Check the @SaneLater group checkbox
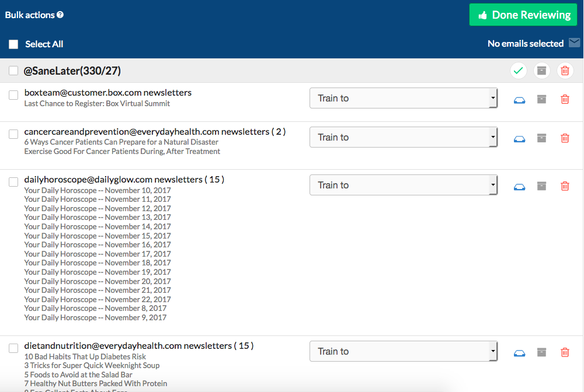Viewport: 584px width, 392px height. click(x=13, y=71)
